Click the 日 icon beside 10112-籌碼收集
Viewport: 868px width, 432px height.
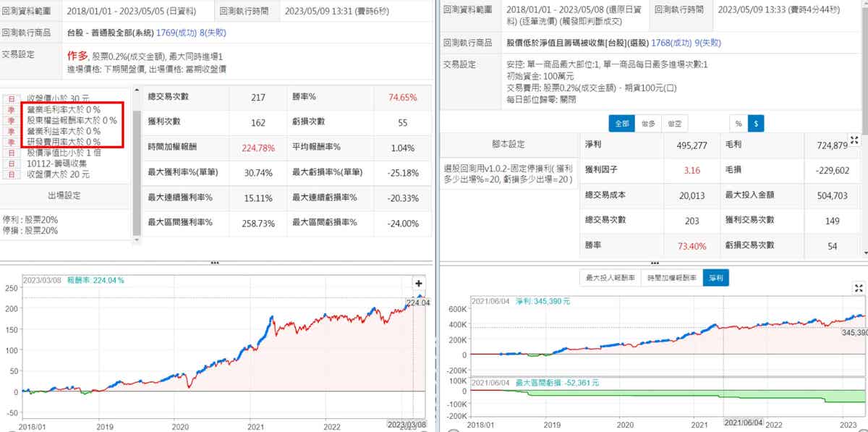[x=12, y=164]
